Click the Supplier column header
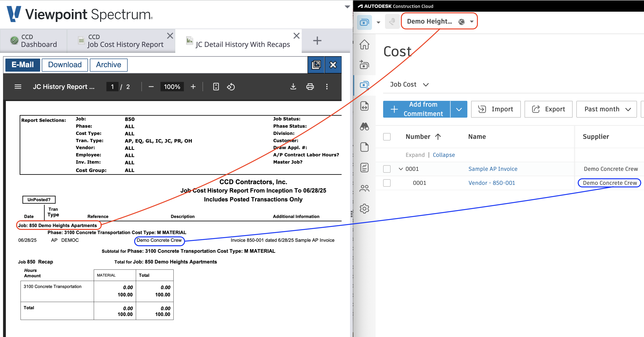Viewport: 644px width, 337px height. (596, 137)
